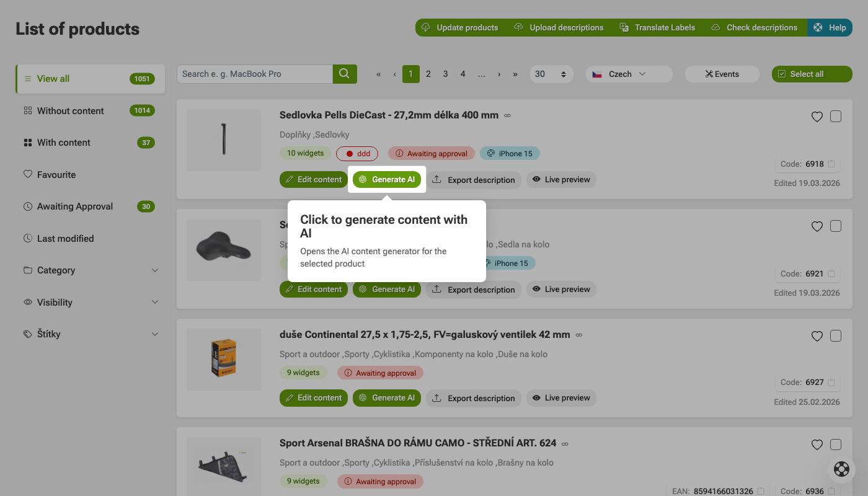Open View all products list

pos(91,79)
